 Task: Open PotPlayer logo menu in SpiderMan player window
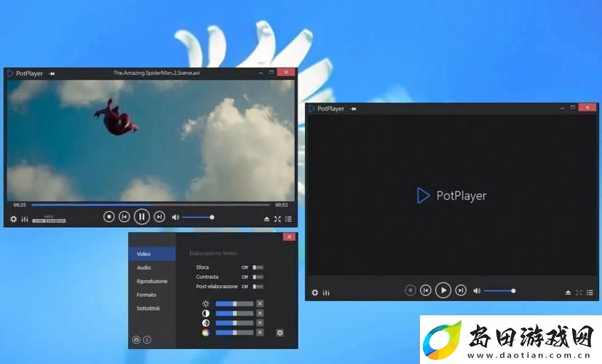[25, 74]
